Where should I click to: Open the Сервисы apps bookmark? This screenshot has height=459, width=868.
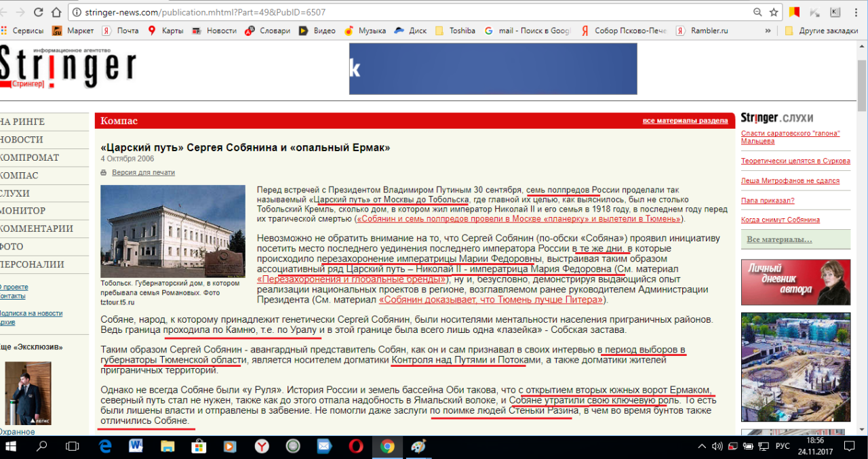(22, 31)
